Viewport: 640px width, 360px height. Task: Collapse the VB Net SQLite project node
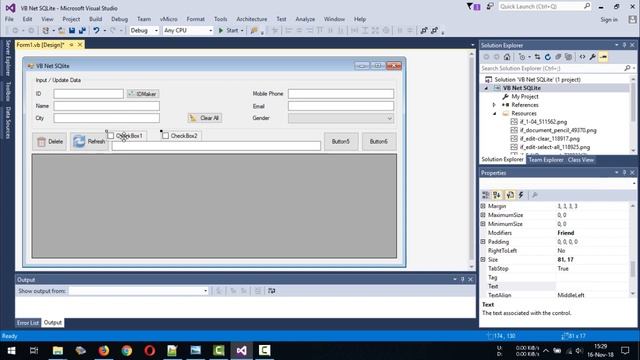coord(486,88)
